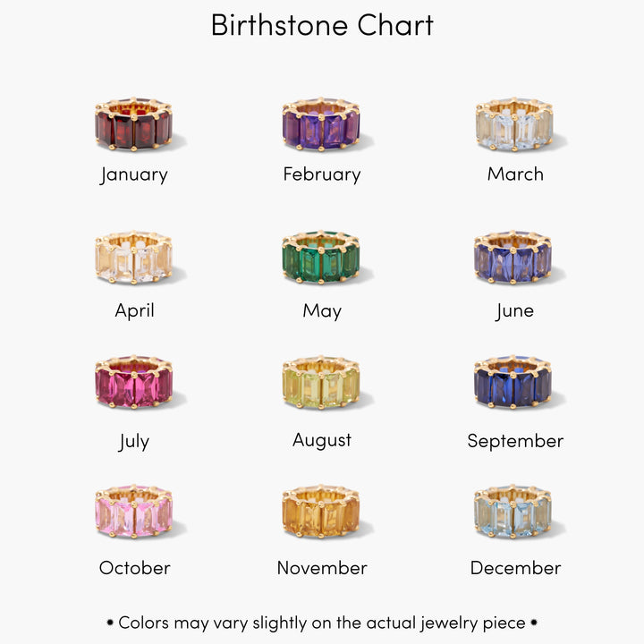Select the May emerald green ring

click(321, 258)
